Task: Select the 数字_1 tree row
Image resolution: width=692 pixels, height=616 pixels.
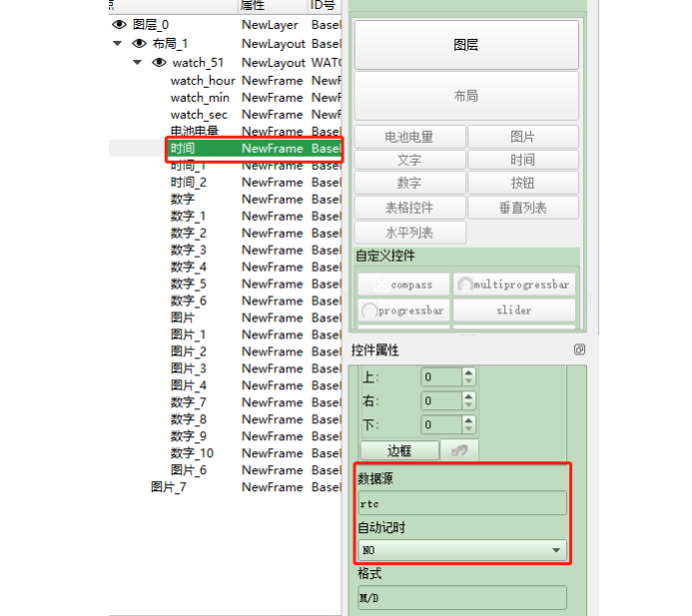Action: (x=225, y=217)
